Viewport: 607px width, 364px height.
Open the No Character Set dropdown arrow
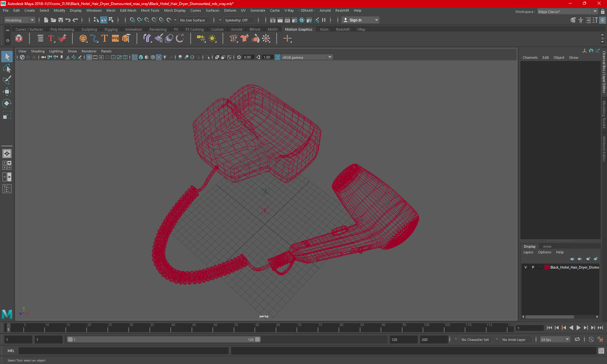[x=456, y=339]
